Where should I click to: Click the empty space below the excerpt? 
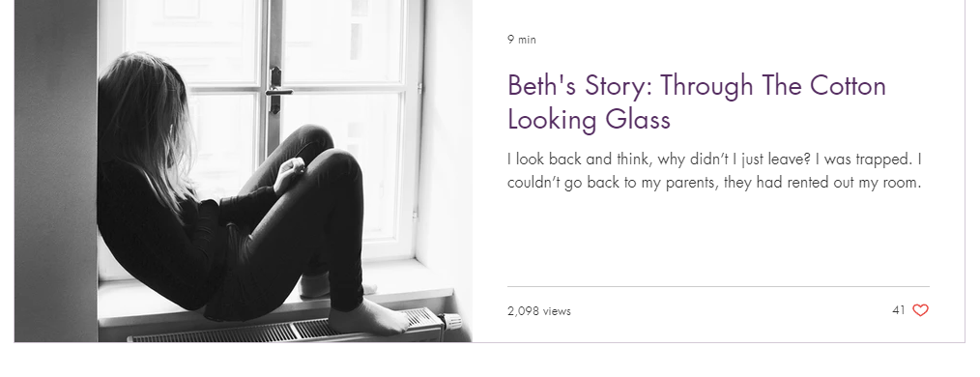718,239
